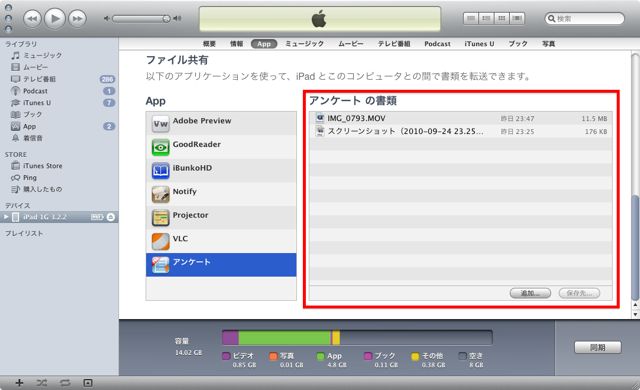This screenshot has height=390, width=640.
Task: Switch to Cover Flow view button
Action: [517, 18]
